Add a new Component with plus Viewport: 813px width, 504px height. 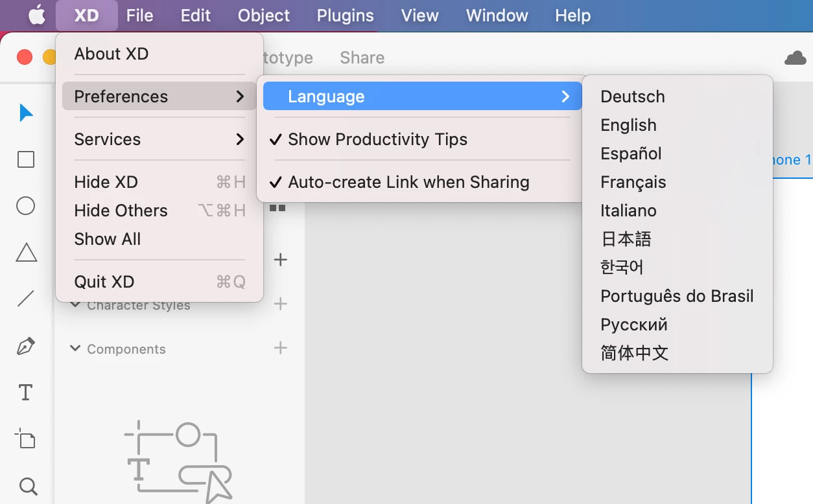click(x=280, y=348)
